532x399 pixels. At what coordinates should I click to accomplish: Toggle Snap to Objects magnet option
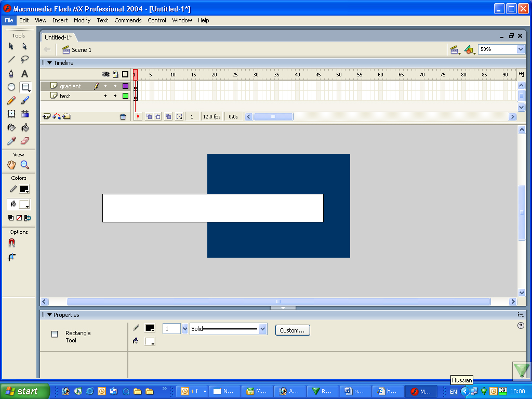pyautogui.click(x=11, y=243)
